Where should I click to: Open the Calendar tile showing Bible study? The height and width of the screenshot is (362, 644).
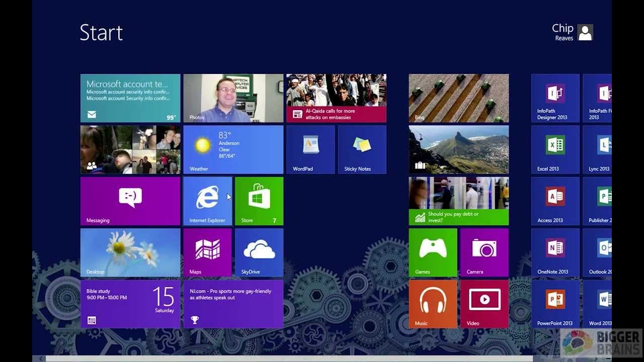[130, 304]
